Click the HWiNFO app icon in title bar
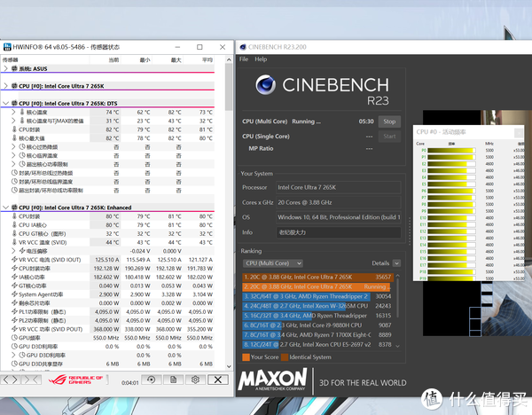The height and width of the screenshot is (415, 532). pos(7,47)
